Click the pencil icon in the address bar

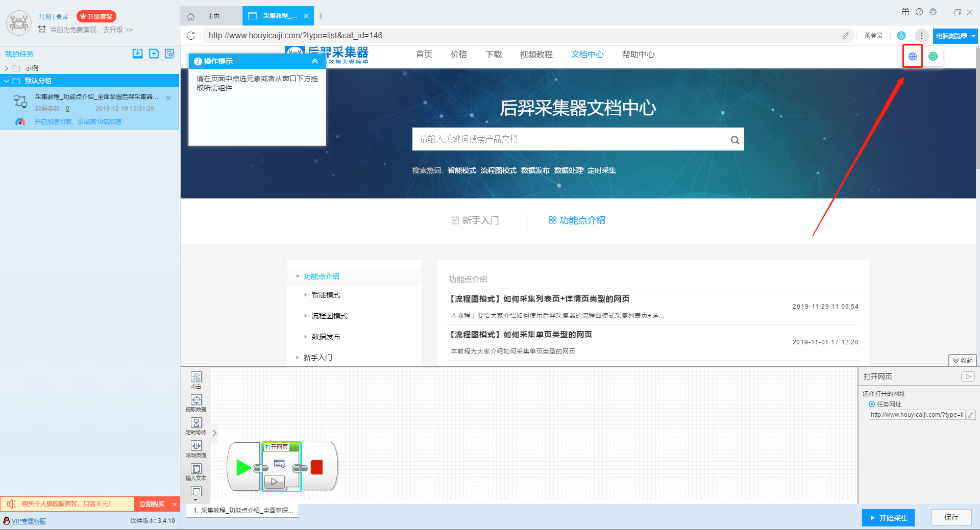point(846,35)
